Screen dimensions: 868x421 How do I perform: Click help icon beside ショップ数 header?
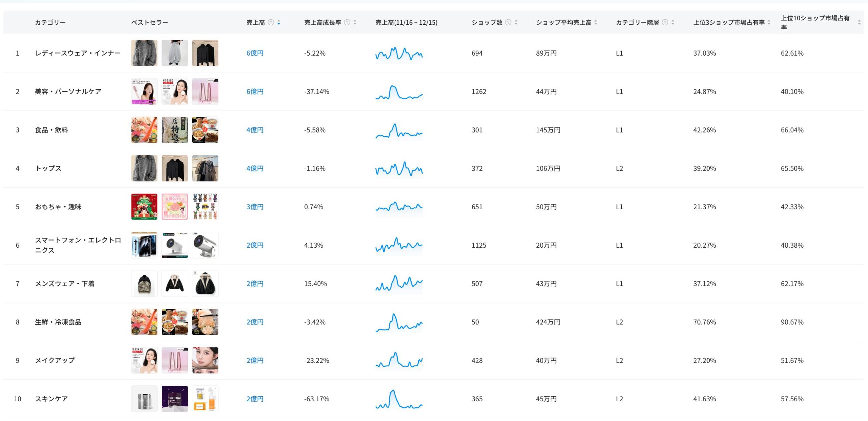tap(508, 22)
